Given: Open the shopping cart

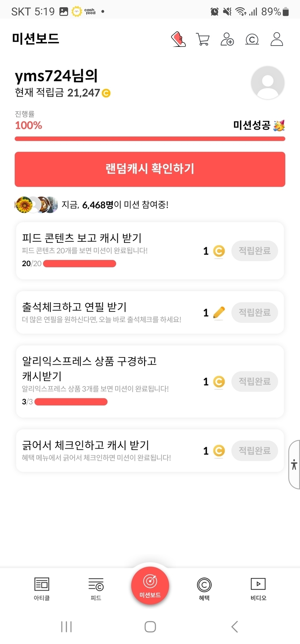Looking at the screenshot, I should point(203,39).
